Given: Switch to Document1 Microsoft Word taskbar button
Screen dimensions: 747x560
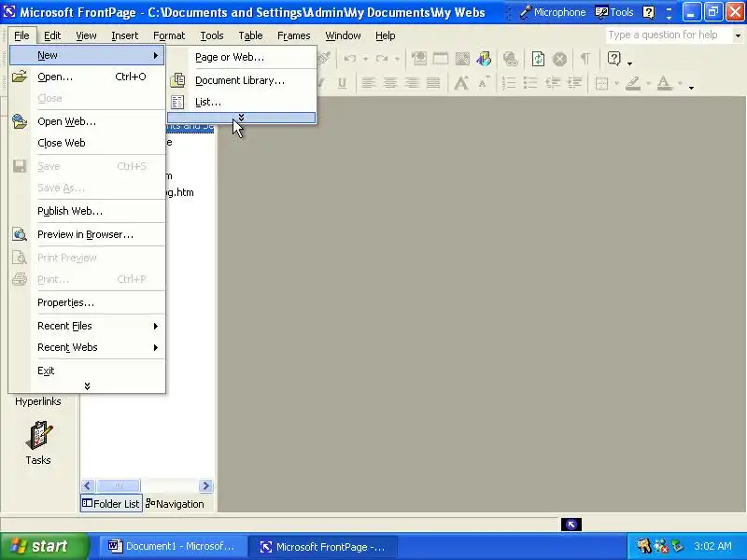Looking at the screenshot, I should (x=173, y=546).
